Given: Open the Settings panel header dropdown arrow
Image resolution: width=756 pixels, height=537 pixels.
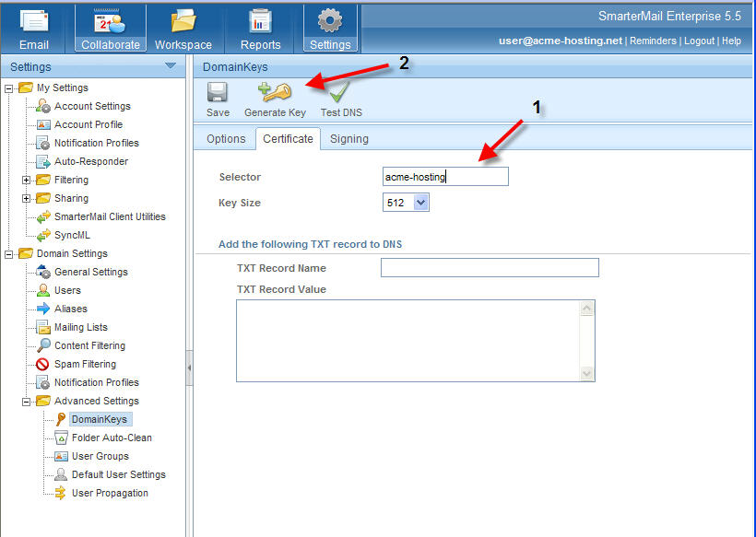Looking at the screenshot, I should pos(171,65).
